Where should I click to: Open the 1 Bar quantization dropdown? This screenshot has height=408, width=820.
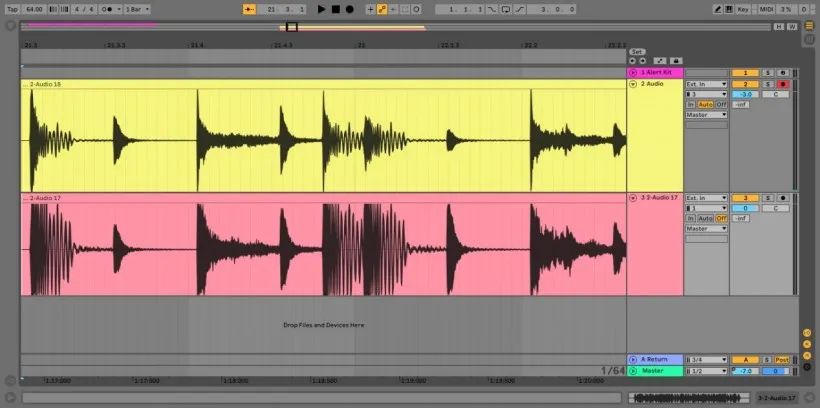(x=138, y=9)
